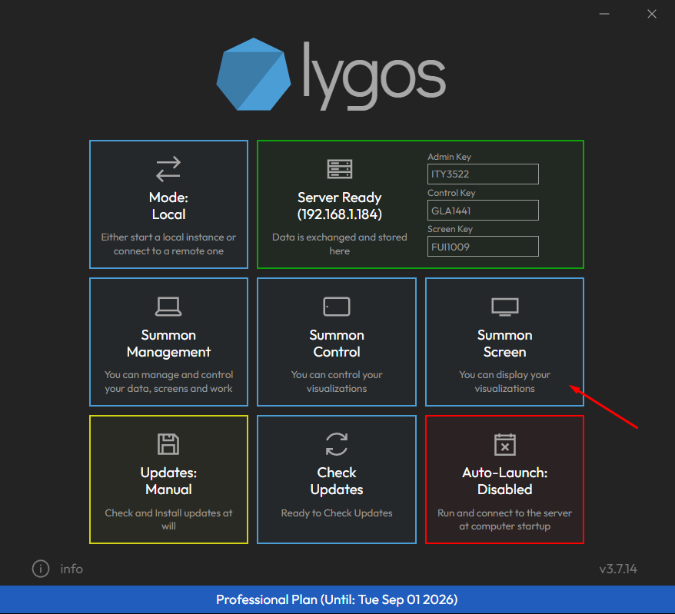This screenshot has height=614, width=675.
Task: Click the server rack icon
Action: click(339, 169)
